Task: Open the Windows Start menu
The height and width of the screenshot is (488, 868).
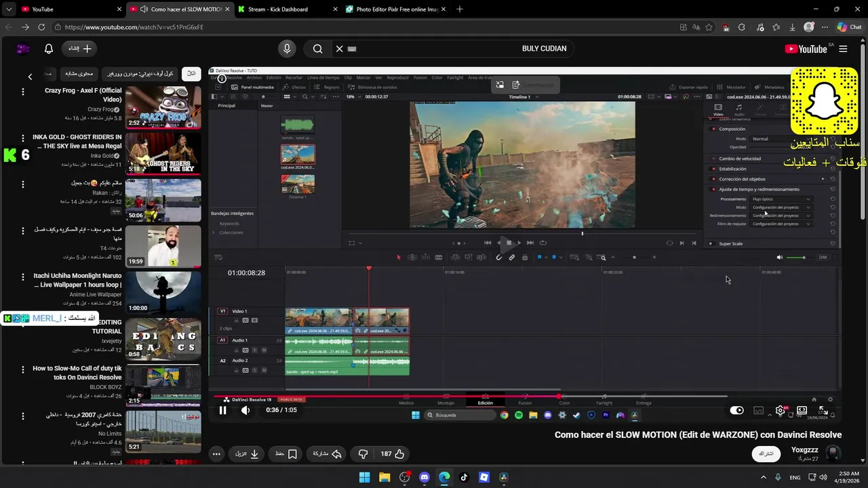Action: point(365,477)
